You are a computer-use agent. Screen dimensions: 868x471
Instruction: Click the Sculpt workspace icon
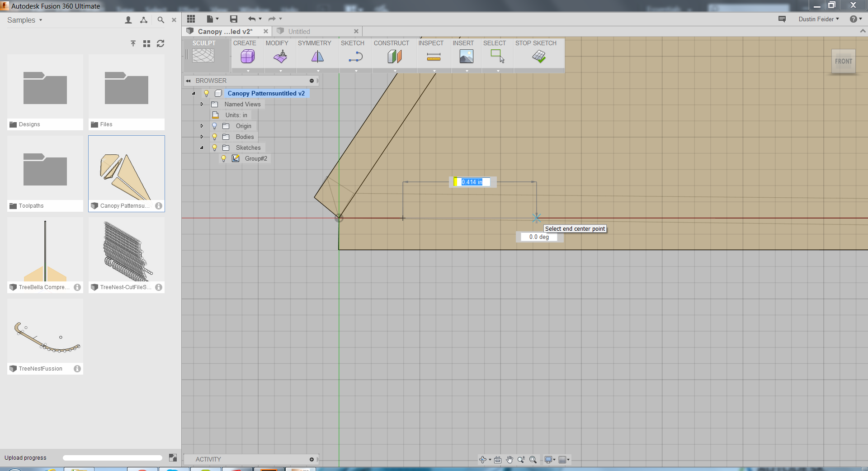pos(203,55)
